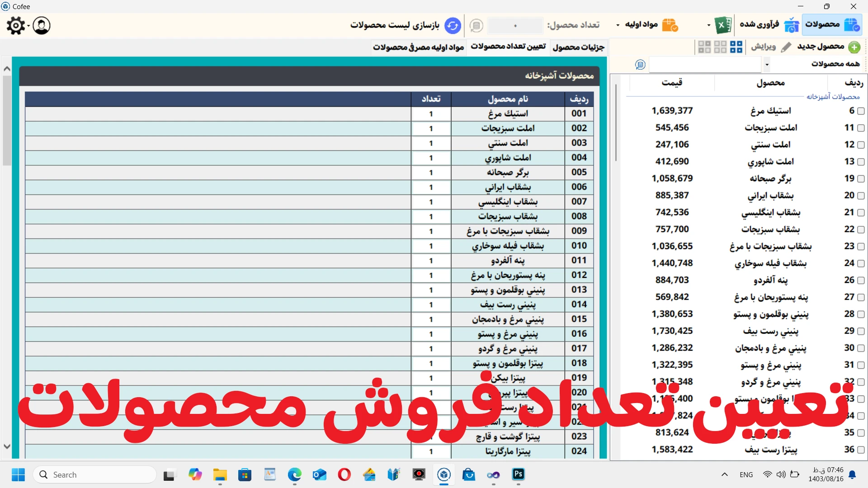Click the scroll down arrow on left panel
Screen dimensions: 868x488
tap(7, 446)
